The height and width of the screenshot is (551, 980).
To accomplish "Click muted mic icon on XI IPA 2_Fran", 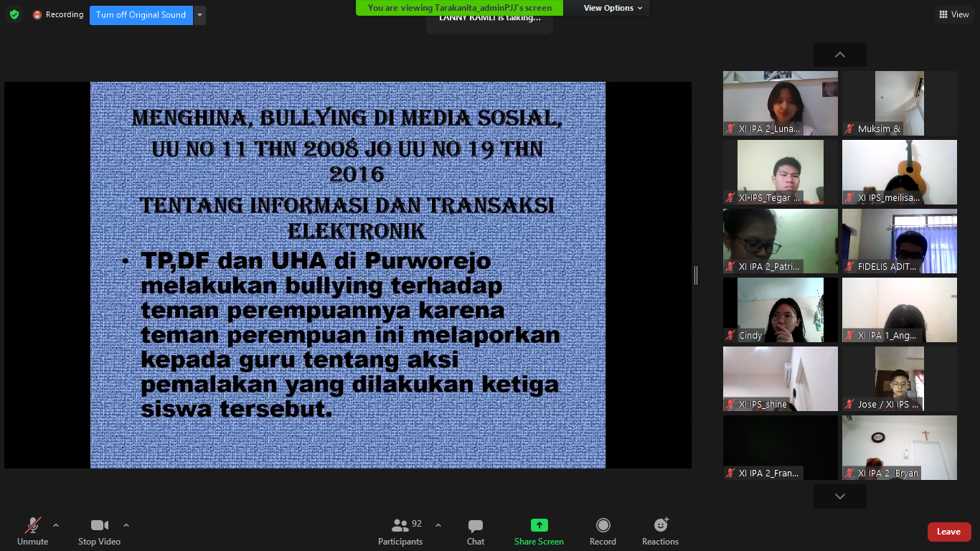I will point(731,474).
